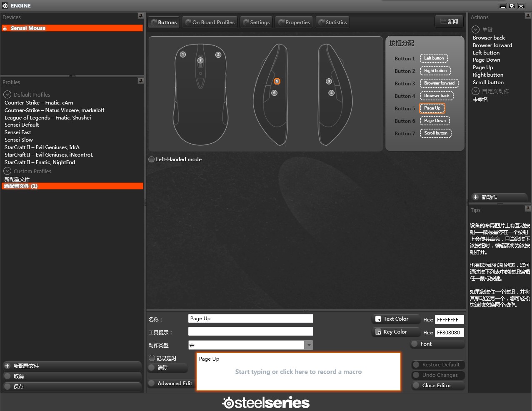Click mouse button 1 marker on diagram
The height and width of the screenshot is (411, 532).
pos(182,55)
